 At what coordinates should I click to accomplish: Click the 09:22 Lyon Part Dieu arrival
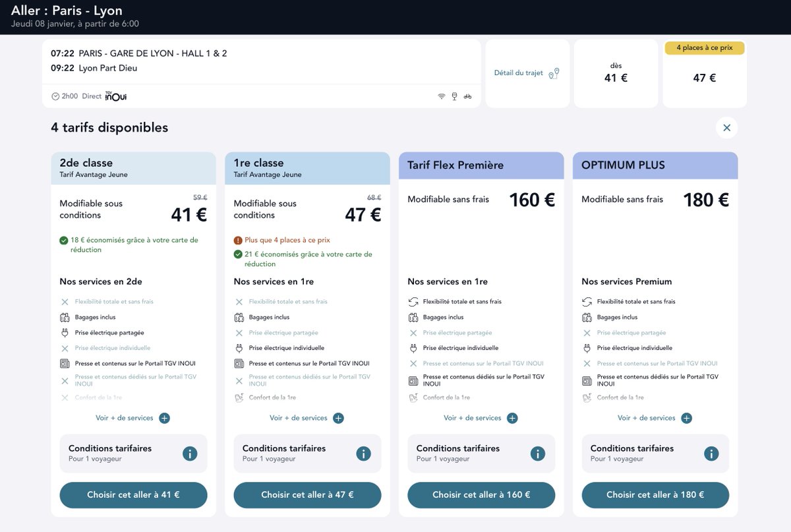click(94, 68)
